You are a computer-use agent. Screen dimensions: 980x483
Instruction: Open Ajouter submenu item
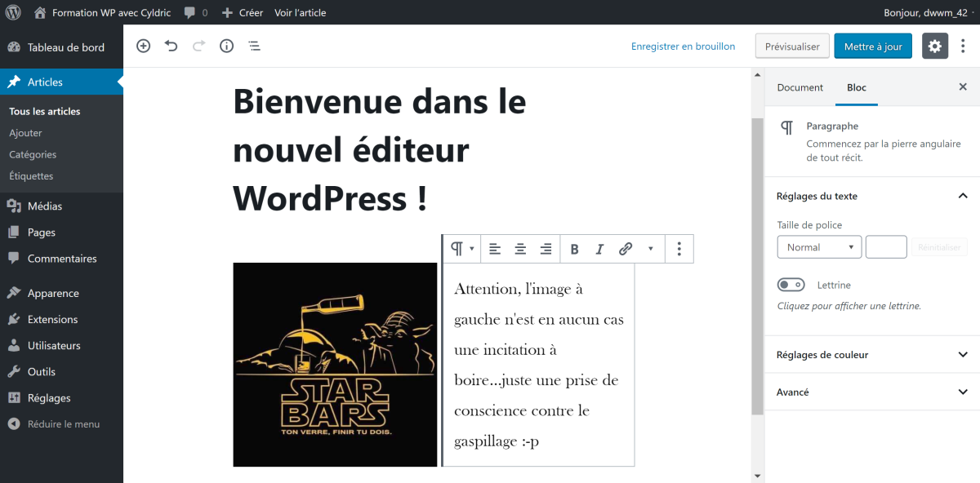click(25, 133)
